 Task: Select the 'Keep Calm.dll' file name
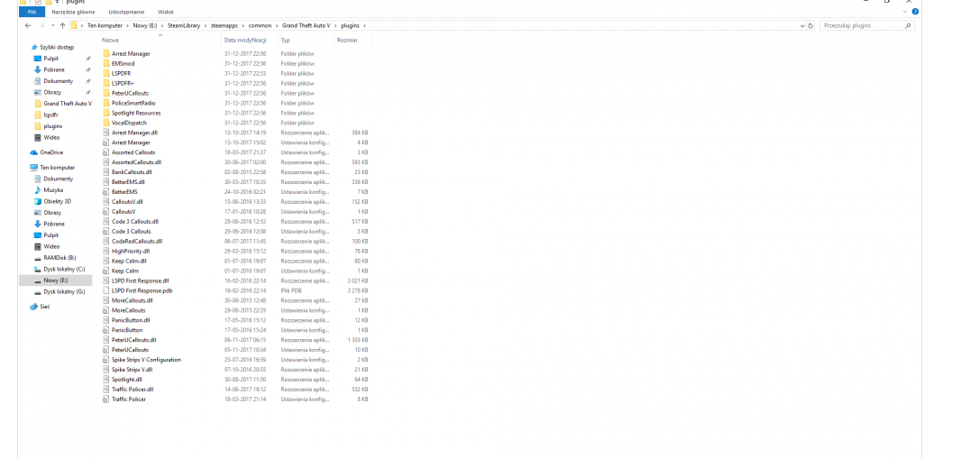129,261
